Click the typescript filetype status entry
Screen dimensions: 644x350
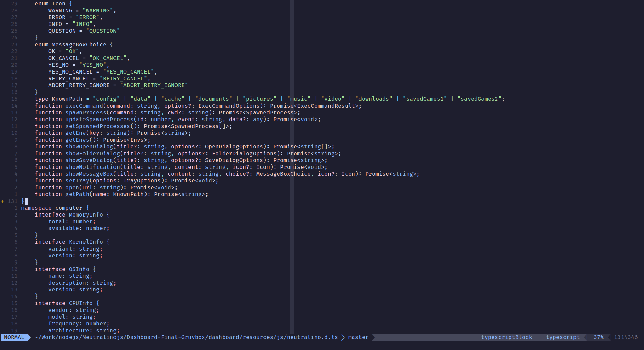click(563, 337)
